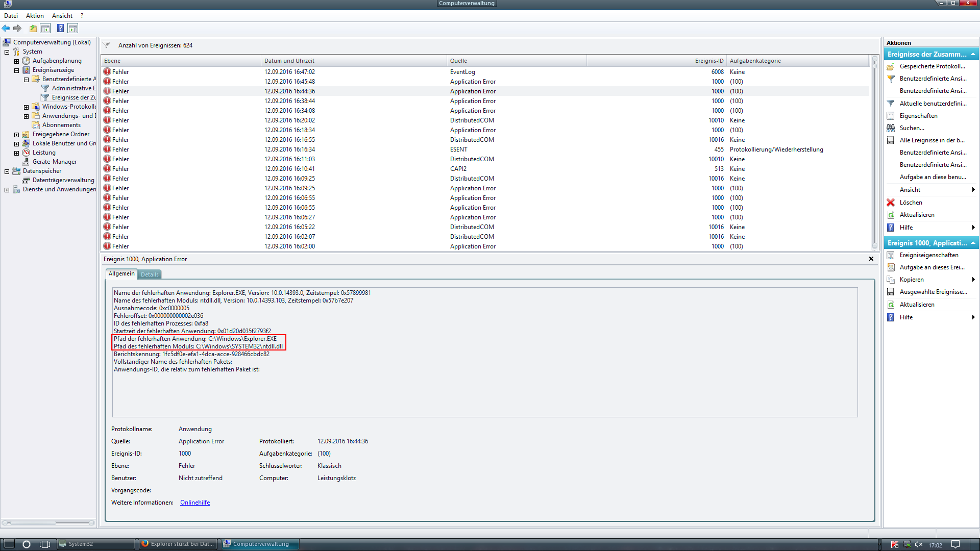This screenshot has height=551, width=980.
Task: Select the ESENT error event row
Action: click(x=458, y=149)
